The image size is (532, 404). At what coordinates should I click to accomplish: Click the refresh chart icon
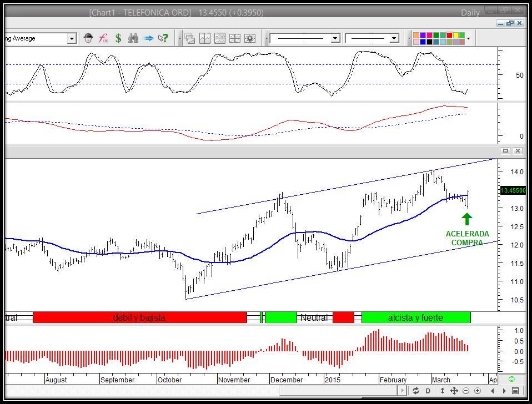pyautogui.click(x=415, y=391)
